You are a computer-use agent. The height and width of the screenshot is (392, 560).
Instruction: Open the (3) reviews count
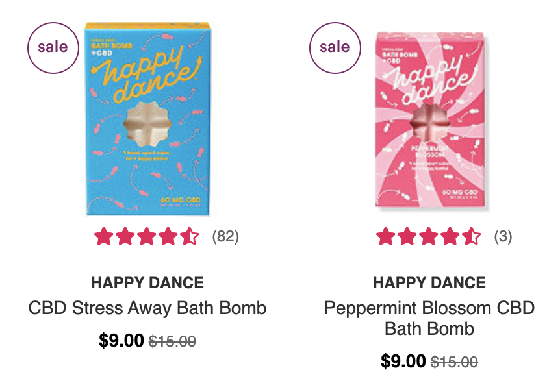point(503,236)
